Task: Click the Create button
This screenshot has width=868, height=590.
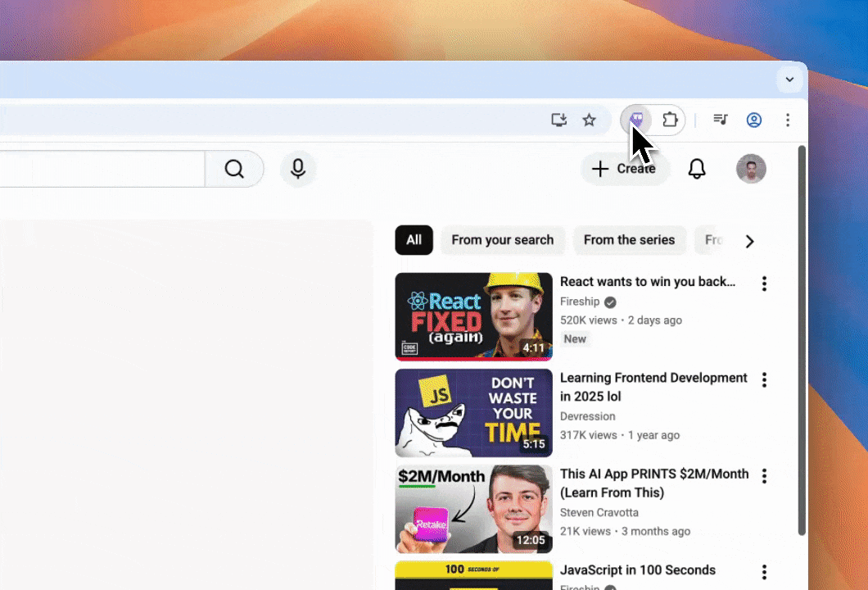Action: coord(625,169)
